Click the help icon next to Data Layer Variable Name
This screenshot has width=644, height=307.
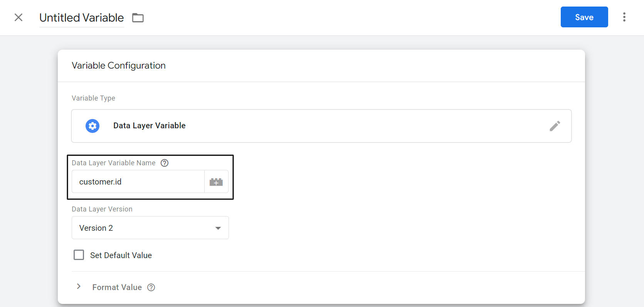(x=165, y=163)
